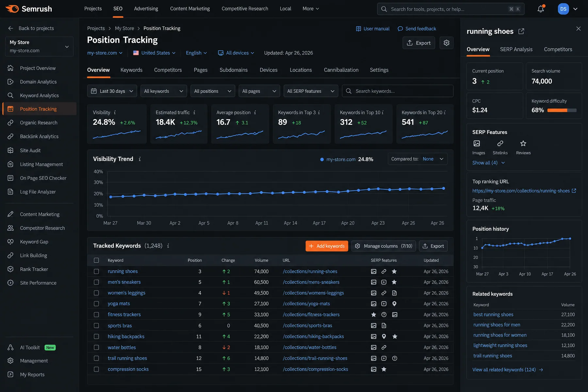Click the star icon in compression socks row
This screenshot has width=588, height=392.
tap(384, 369)
